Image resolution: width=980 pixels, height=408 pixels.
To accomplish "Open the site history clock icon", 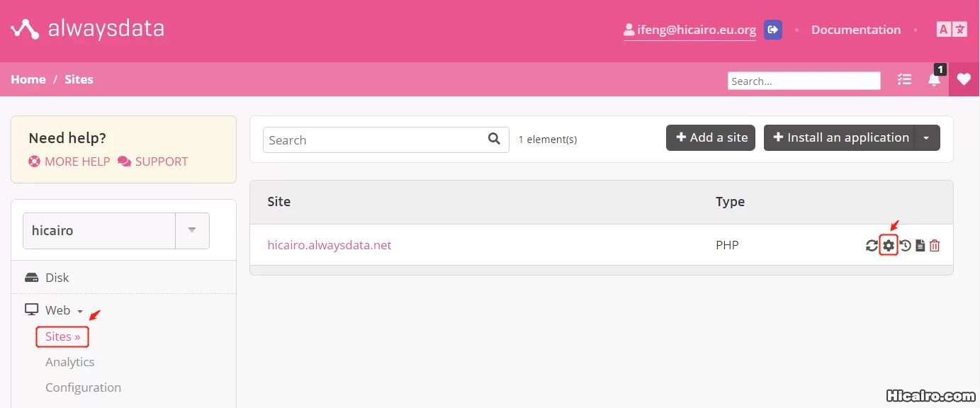I will pyautogui.click(x=905, y=246).
